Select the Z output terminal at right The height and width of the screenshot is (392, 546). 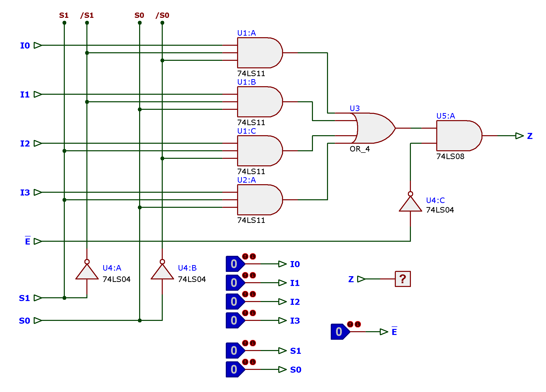tap(519, 136)
